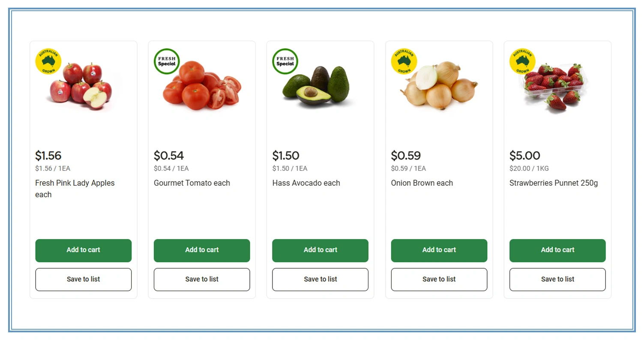Screen dimensions: 644x340
Task: Click the Australian Grown badge on apples
Action: [x=48, y=61]
